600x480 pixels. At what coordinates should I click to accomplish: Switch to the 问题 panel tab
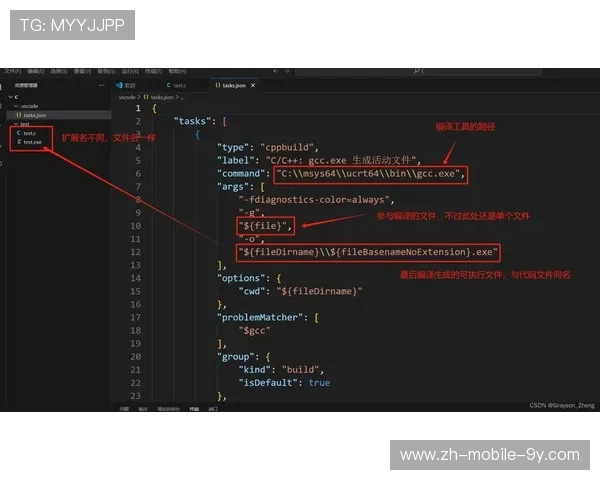pyautogui.click(x=124, y=408)
